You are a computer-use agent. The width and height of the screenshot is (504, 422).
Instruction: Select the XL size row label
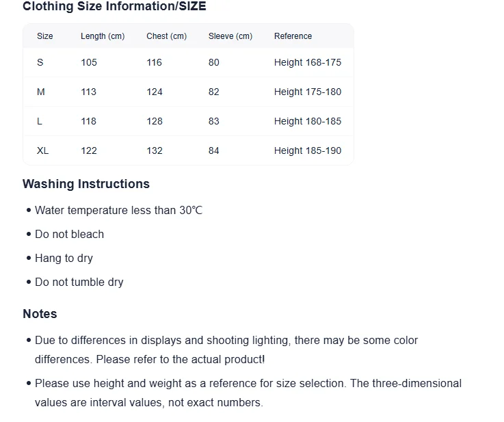43,150
